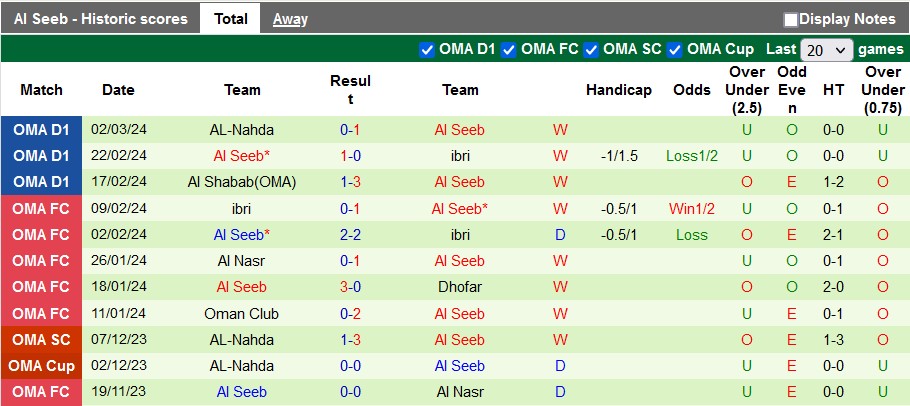Switch to the Away tab
The width and height of the screenshot is (910, 406).
pyautogui.click(x=290, y=19)
